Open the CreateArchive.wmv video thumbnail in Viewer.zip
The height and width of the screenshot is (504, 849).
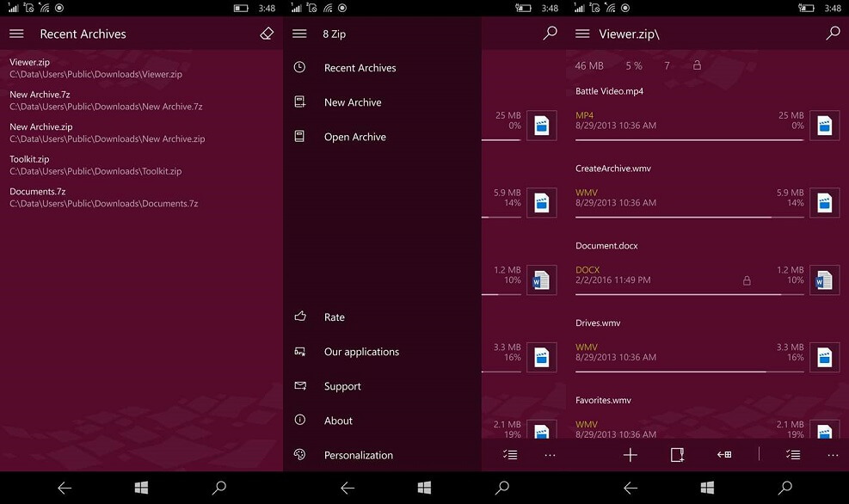point(825,203)
